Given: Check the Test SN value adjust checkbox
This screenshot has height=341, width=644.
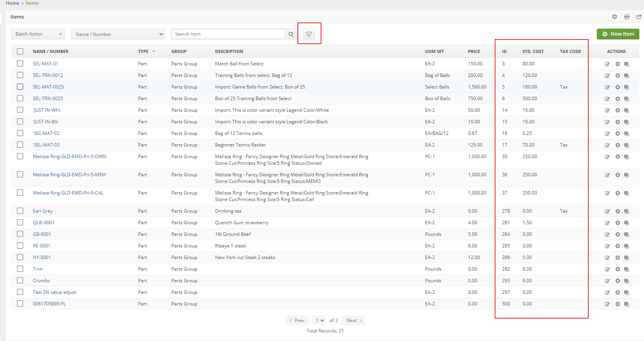Looking at the screenshot, I should pos(20,292).
